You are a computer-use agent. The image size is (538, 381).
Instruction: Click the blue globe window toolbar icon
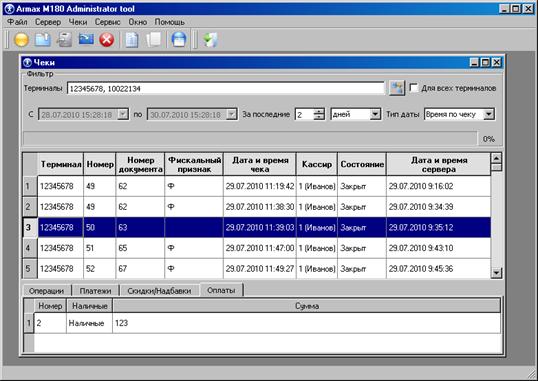pos(179,40)
